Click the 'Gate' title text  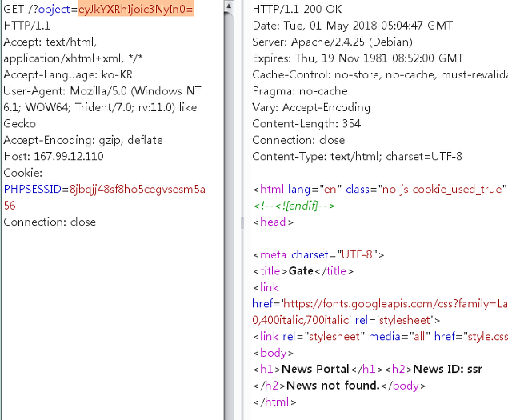(301, 271)
